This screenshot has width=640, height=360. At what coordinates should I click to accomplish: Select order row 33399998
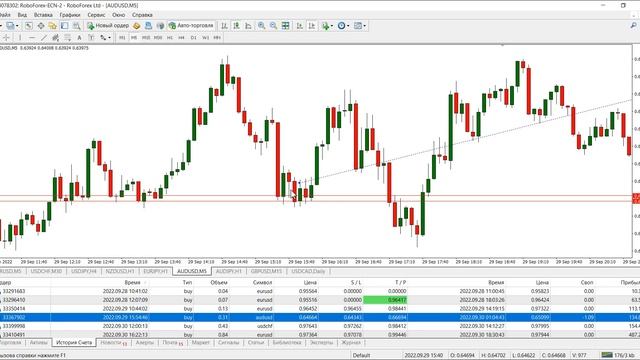point(320,326)
